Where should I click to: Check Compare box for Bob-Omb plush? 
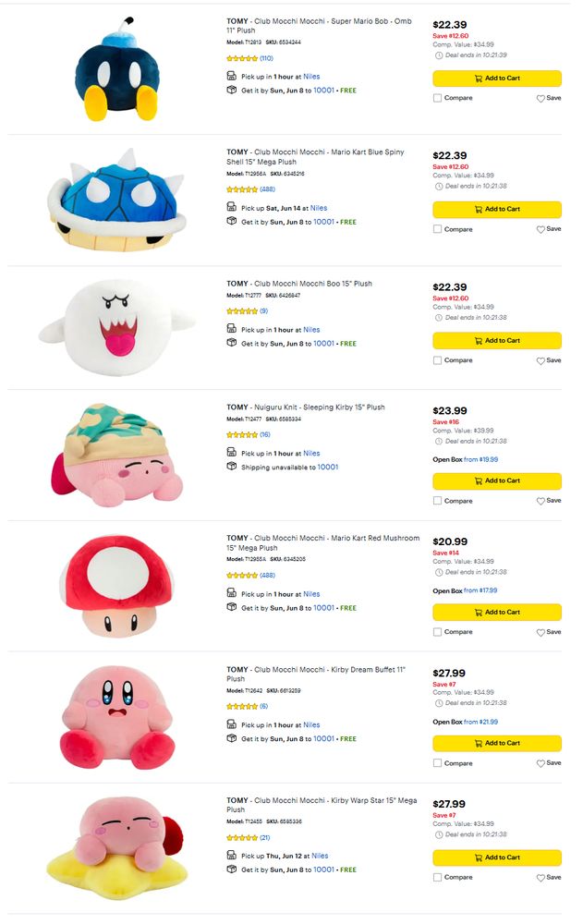(437, 98)
